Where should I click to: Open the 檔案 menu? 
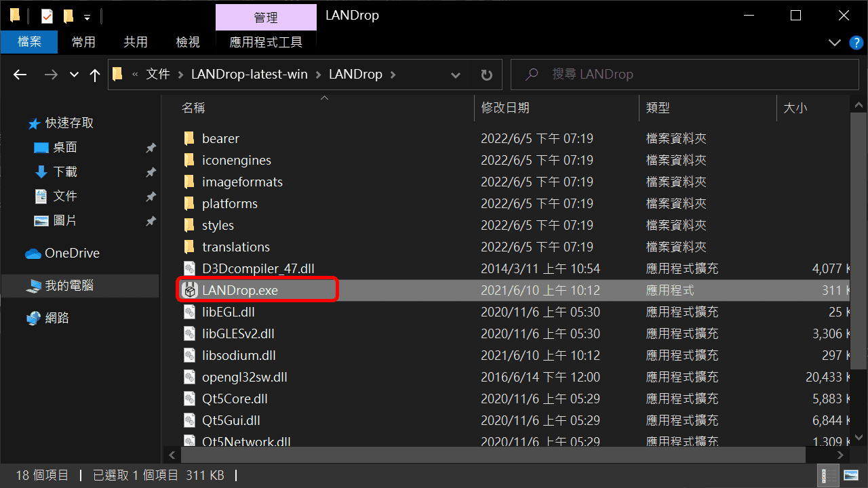pyautogui.click(x=29, y=42)
